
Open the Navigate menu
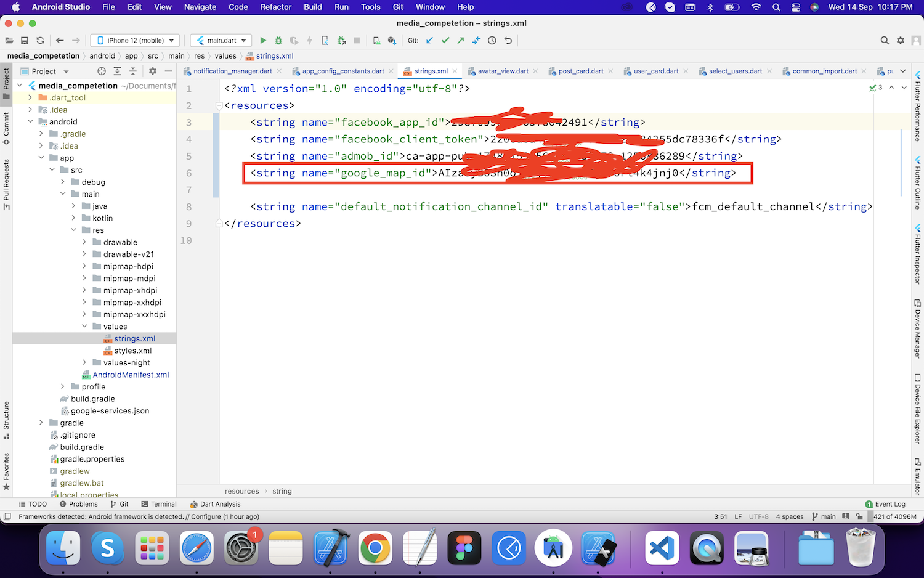coord(200,7)
